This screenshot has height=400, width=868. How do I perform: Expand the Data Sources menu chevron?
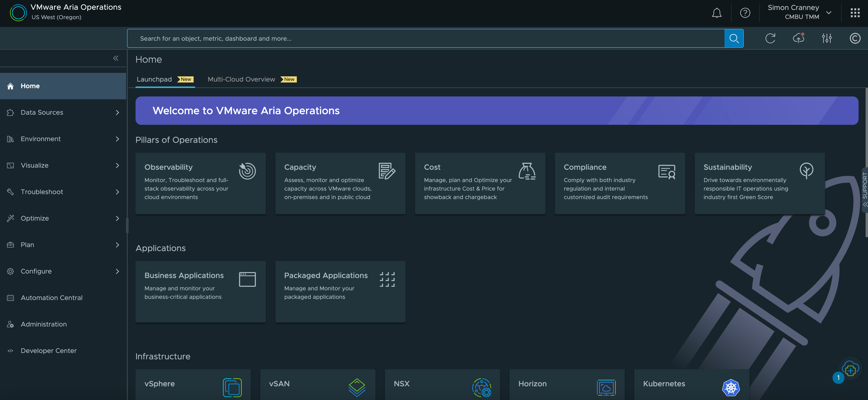[x=117, y=112]
